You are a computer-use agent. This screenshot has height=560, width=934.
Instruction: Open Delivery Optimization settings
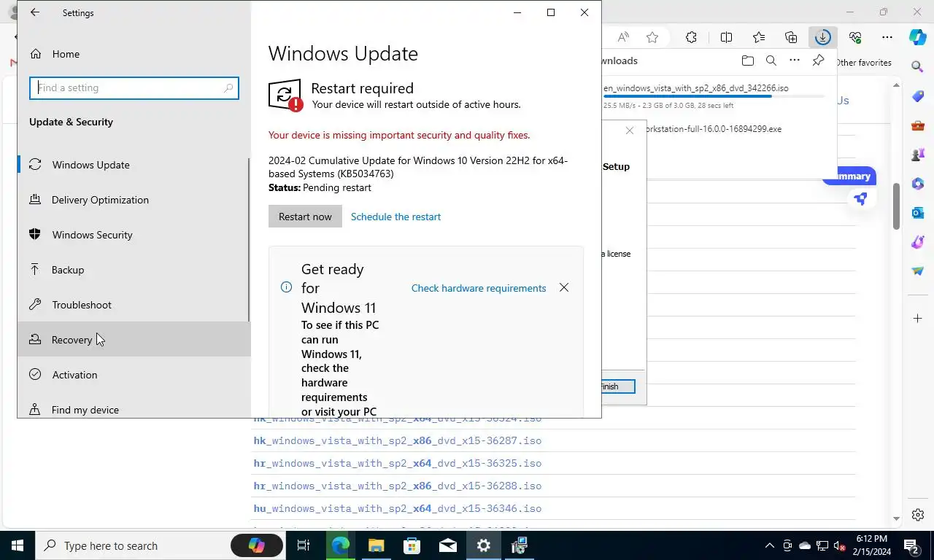tap(134, 200)
